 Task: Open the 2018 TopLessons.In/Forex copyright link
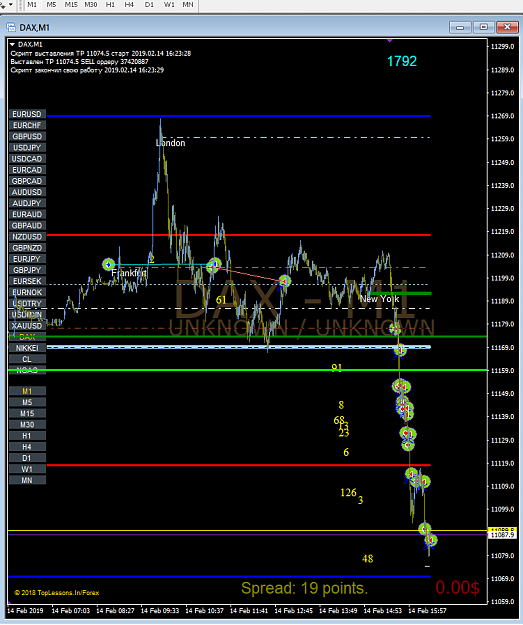coord(57,593)
